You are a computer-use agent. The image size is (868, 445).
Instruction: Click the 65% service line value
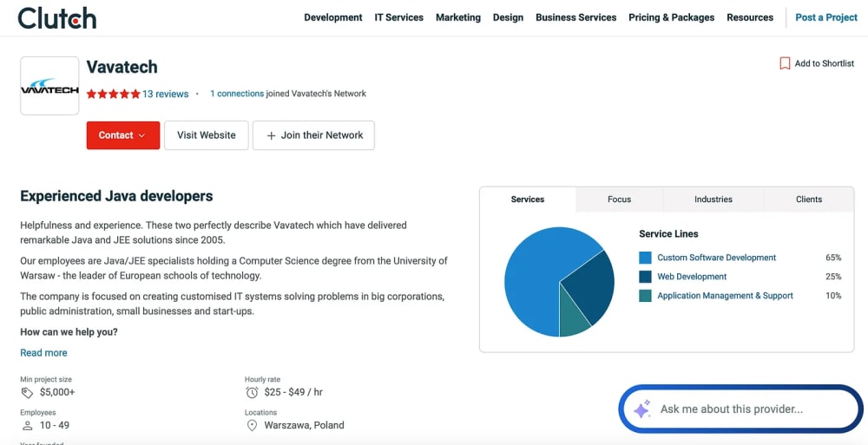pyautogui.click(x=833, y=258)
